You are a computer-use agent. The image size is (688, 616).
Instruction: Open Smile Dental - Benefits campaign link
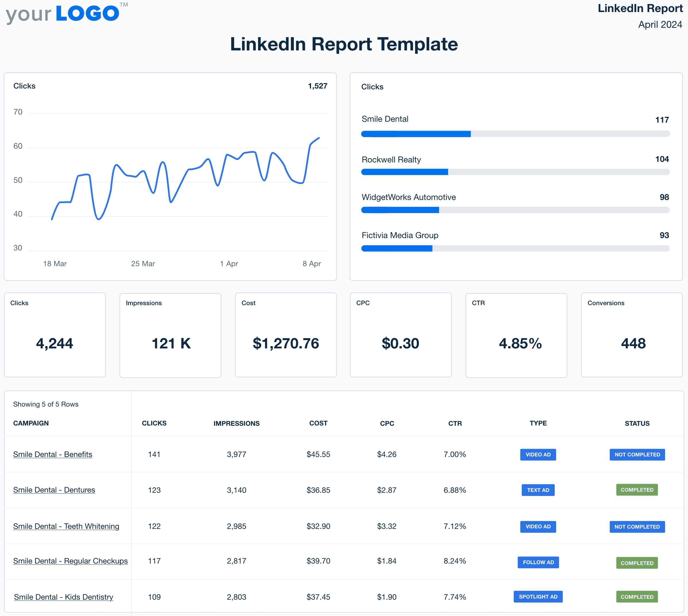coord(52,454)
